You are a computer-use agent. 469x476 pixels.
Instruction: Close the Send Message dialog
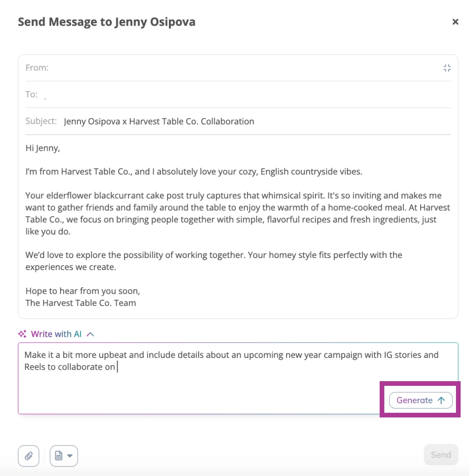[455, 22]
